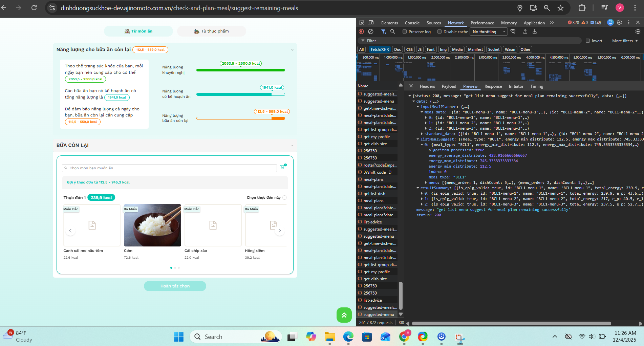The width and height of the screenshot is (644, 346).
Task: Toggle the device toolbar icon
Action: click(x=371, y=23)
